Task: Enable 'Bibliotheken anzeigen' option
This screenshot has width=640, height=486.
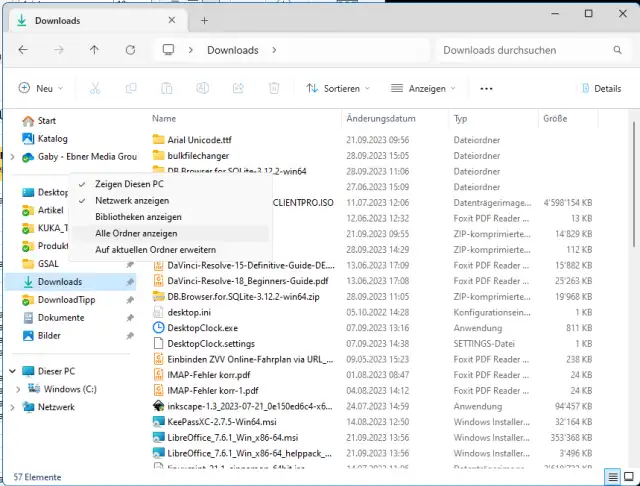Action: click(x=138, y=216)
